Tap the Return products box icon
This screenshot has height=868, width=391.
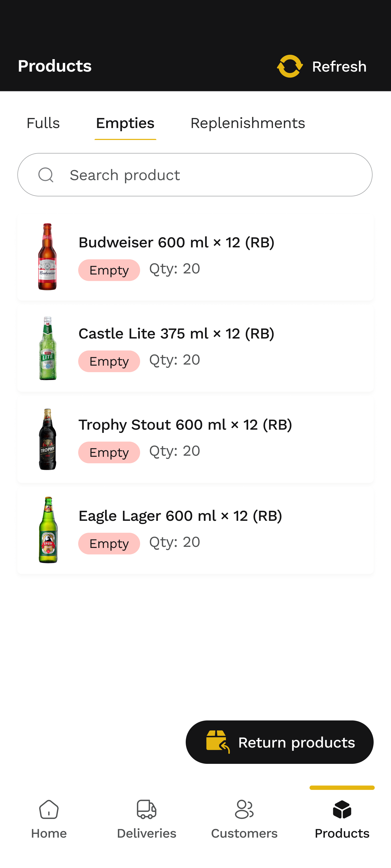[217, 742]
